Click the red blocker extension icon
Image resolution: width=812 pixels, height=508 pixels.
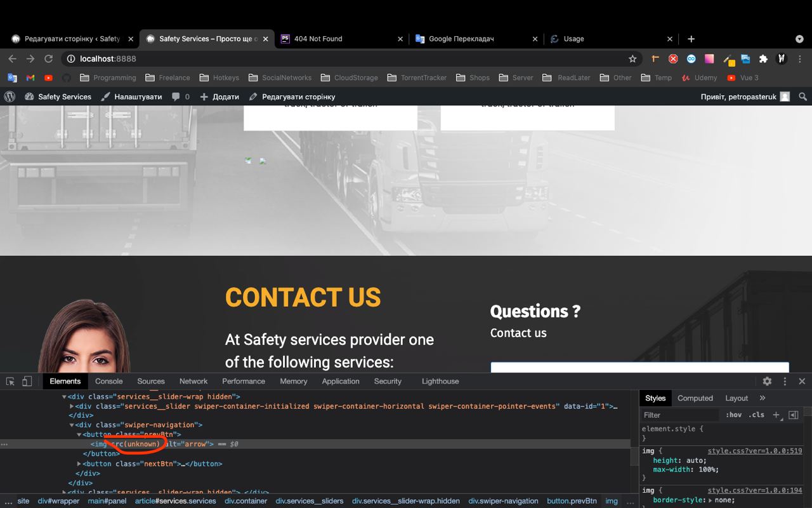[x=673, y=58]
